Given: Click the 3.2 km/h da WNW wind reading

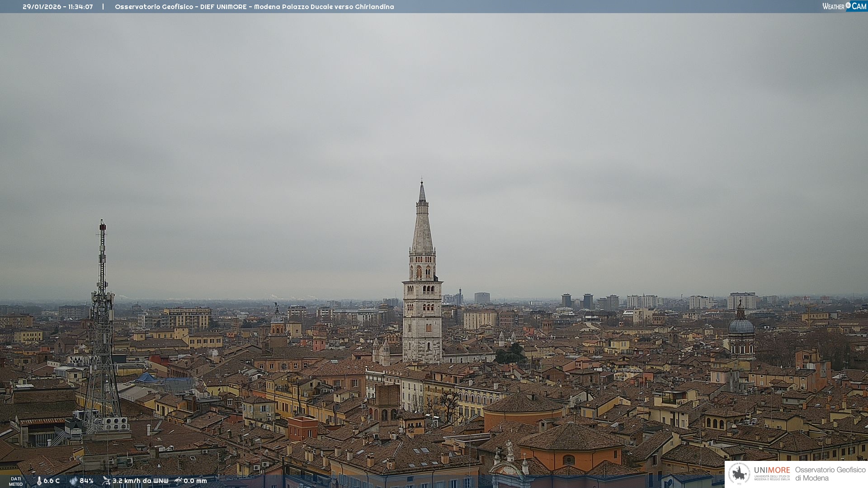Looking at the screenshot, I should [x=140, y=481].
